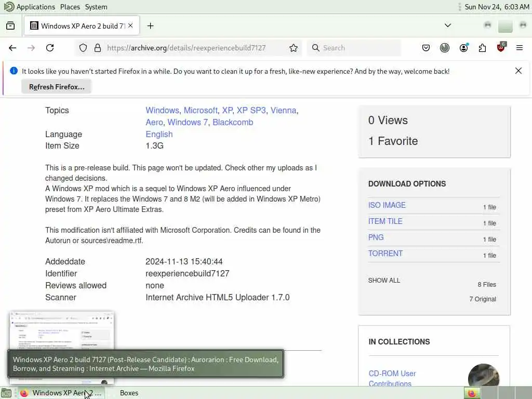Open the Places menu
532x399 pixels.
tap(70, 7)
